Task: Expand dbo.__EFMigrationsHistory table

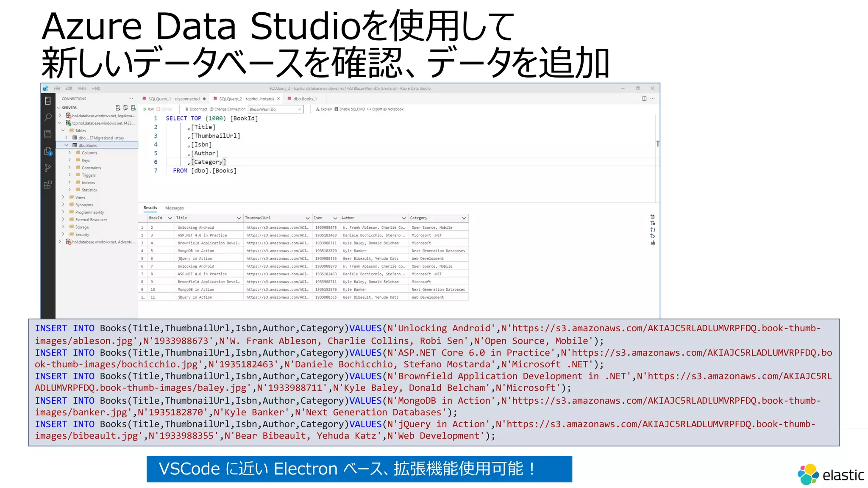Action: coord(67,138)
